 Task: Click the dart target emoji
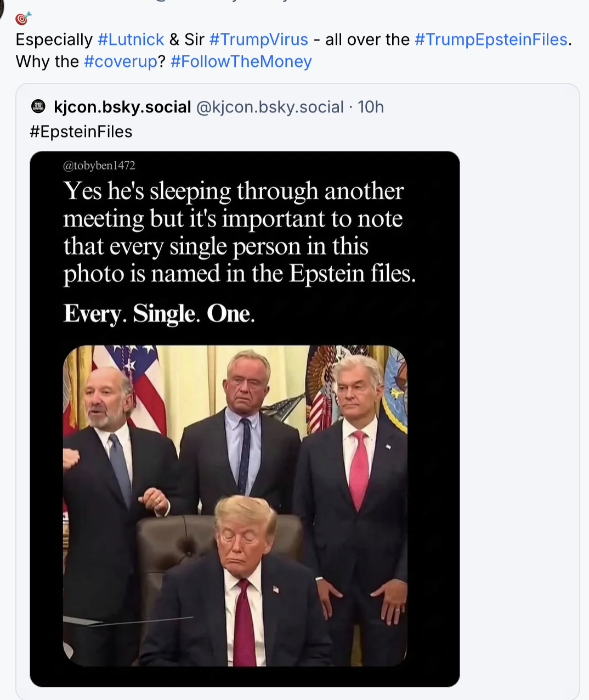(22, 19)
